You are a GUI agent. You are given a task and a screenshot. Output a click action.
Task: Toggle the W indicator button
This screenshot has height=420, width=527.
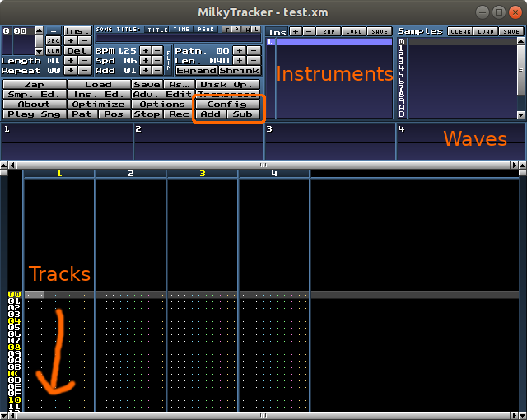[246, 30]
